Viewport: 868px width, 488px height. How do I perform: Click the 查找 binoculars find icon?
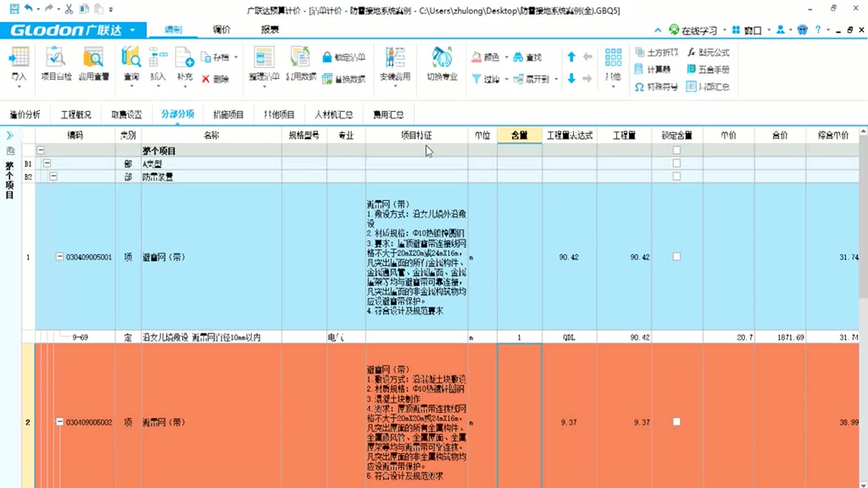(x=518, y=57)
